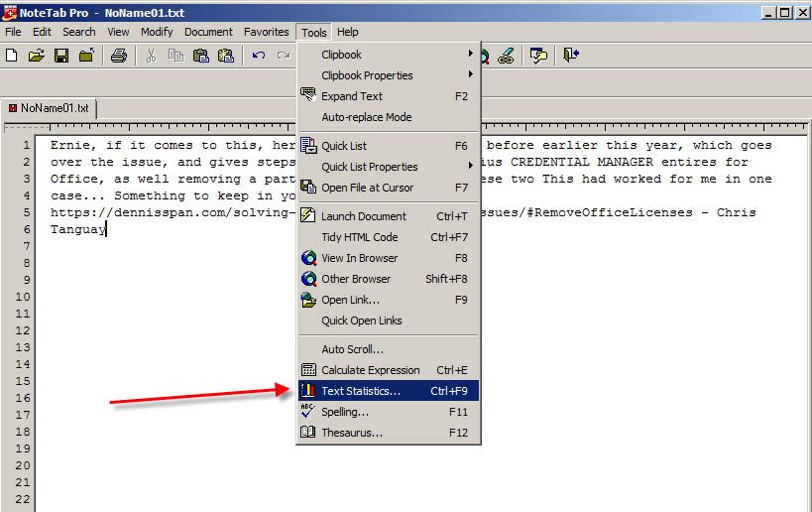The height and width of the screenshot is (512, 812).
Task: Choose Spelling... F11 menu entry
Action: [x=389, y=412]
